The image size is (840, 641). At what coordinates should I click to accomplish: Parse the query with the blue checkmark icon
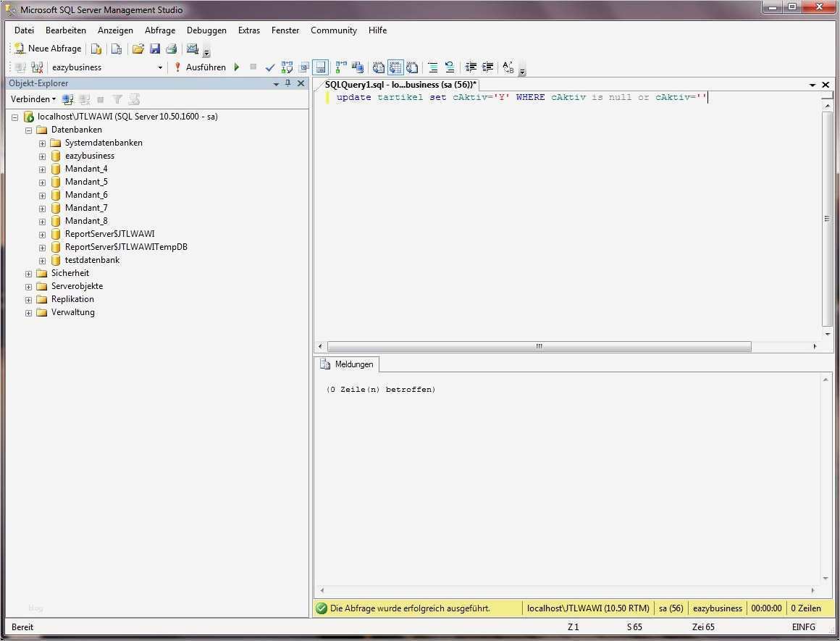(270, 67)
